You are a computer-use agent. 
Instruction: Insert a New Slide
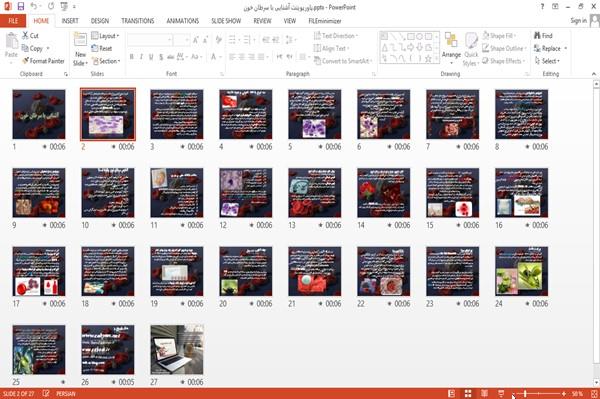click(80, 49)
